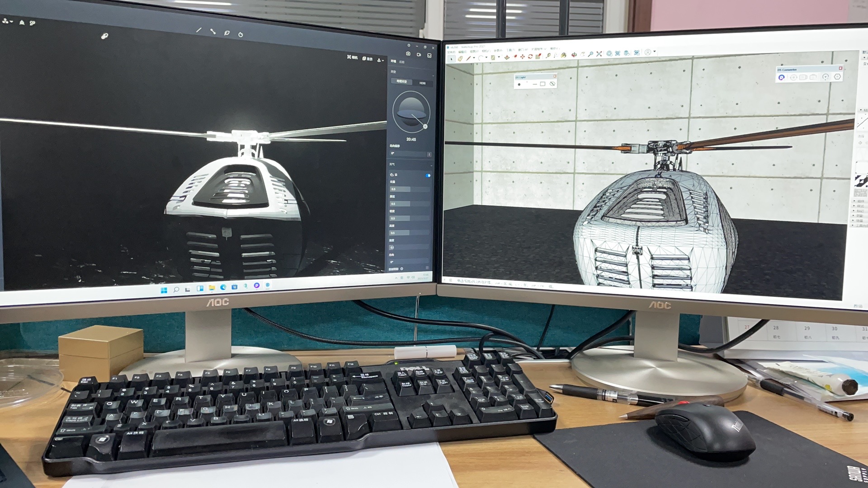Collapse the 天空 sky section in D5

point(433,75)
